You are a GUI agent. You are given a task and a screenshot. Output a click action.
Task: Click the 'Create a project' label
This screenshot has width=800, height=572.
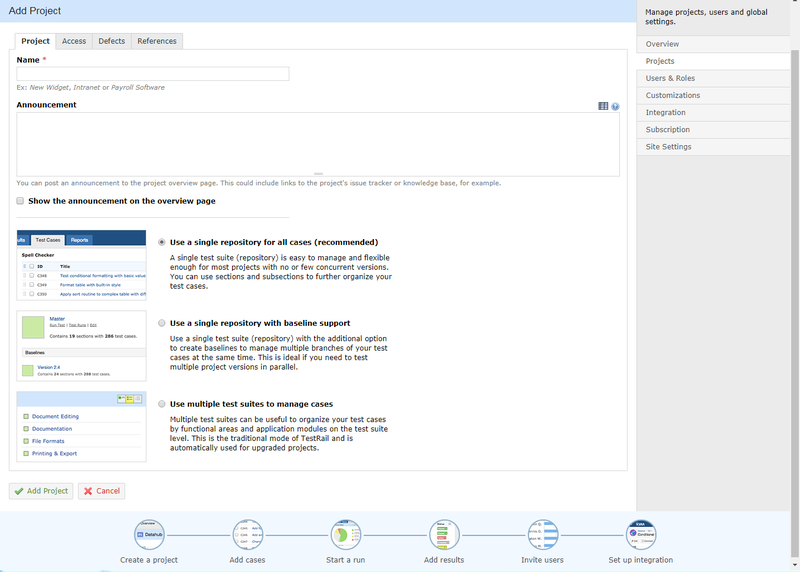(x=149, y=560)
